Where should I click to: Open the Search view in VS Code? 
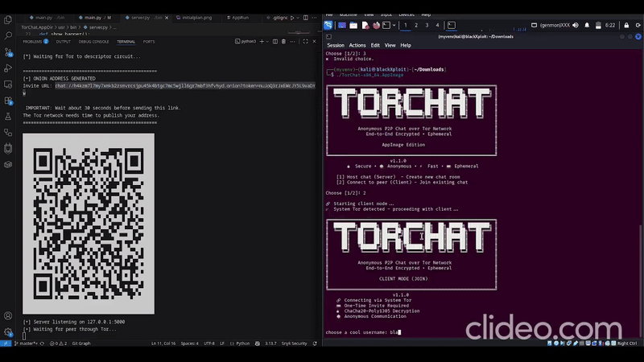pyautogui.click(x=8, y=35)
